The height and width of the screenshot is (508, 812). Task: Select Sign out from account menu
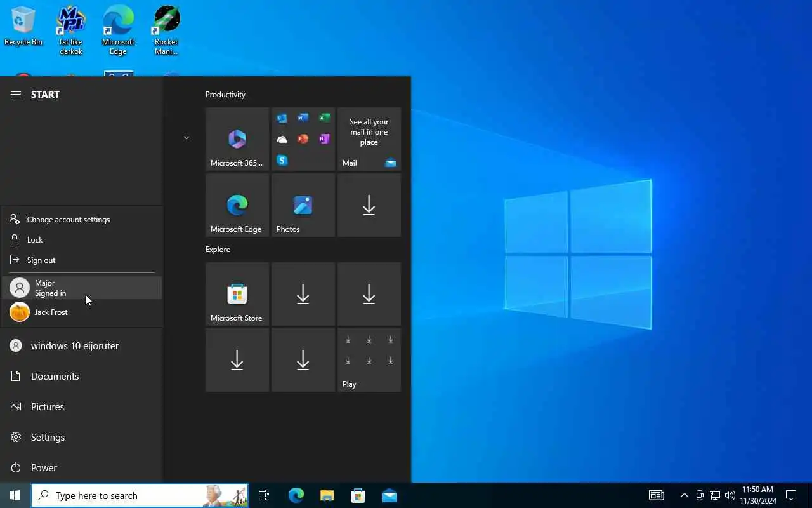click(81, 260)
